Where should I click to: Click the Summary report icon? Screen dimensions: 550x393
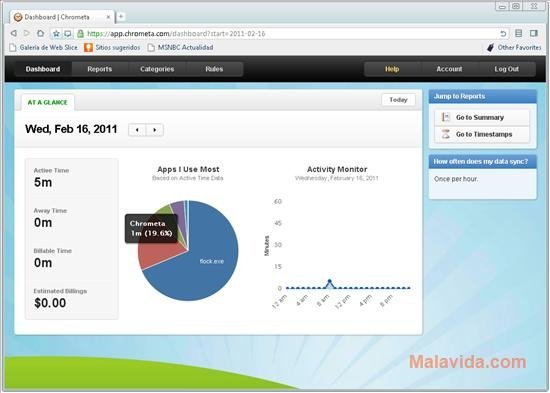(446, 117)
